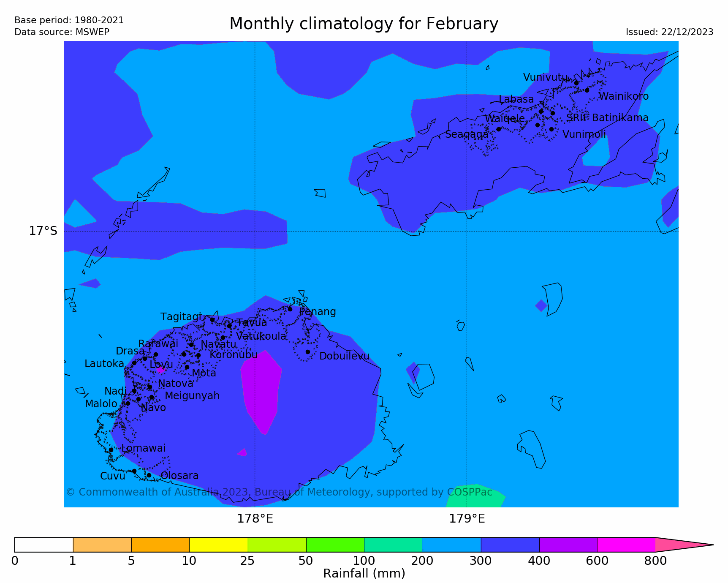Select the Seaqaqa station dot

499,129
